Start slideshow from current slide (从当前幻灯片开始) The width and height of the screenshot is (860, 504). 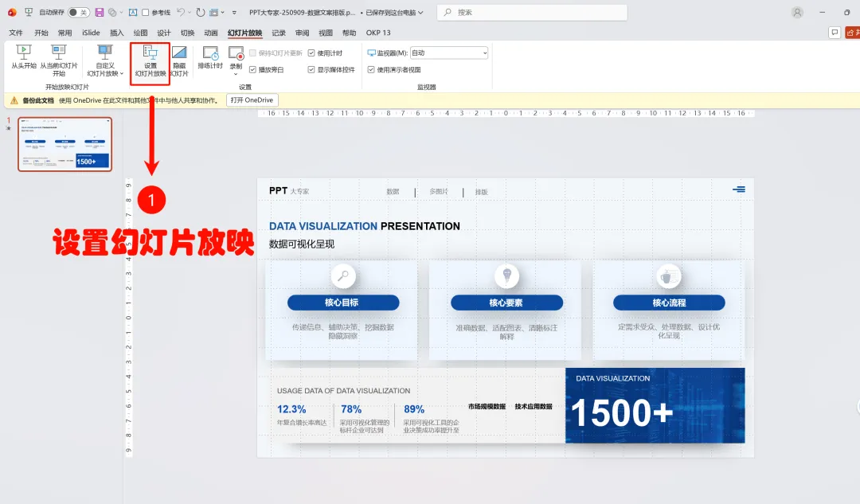(59, 61)
